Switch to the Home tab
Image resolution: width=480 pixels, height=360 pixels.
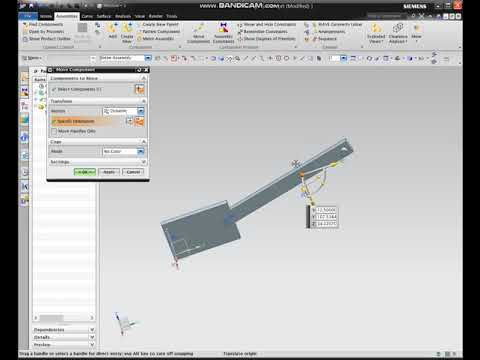pyautogui.click(x=46, y=16)
